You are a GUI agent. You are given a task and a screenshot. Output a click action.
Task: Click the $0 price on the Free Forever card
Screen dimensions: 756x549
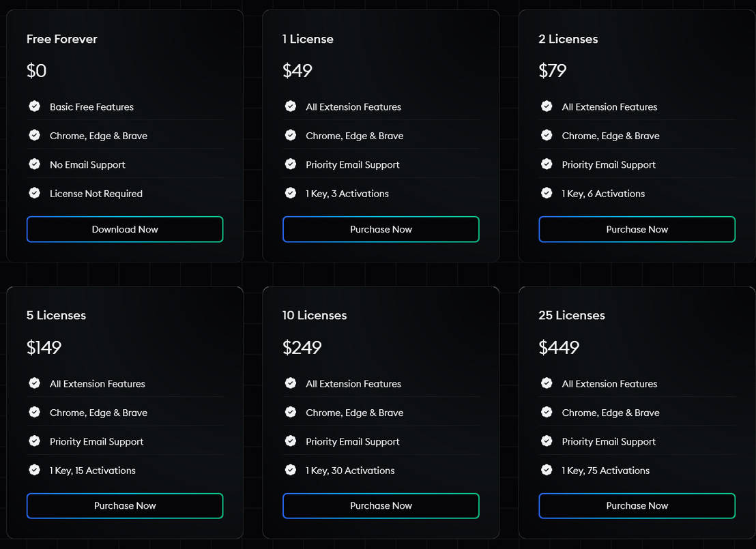pyautogui.click(x=36, y=70)
